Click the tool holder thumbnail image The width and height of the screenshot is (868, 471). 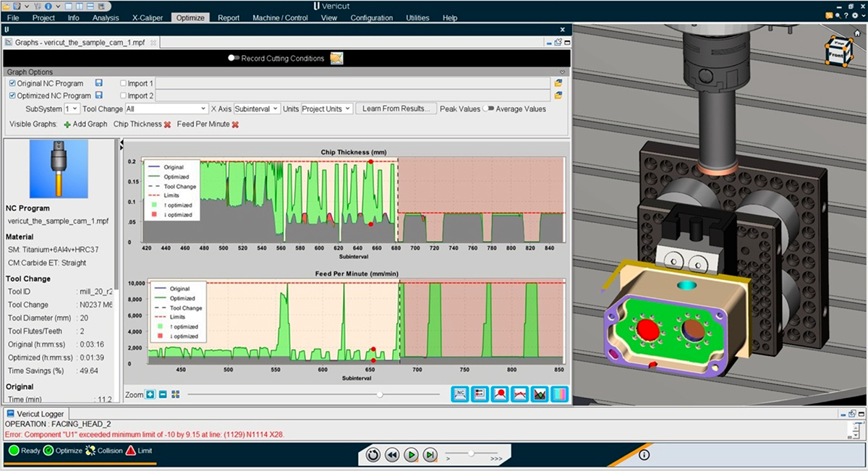(x=59, y=169)
